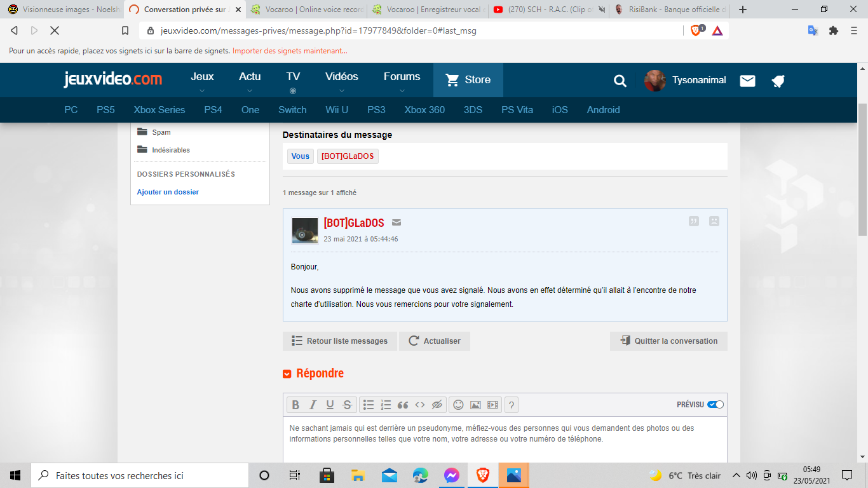Open the smiley picker in the editor

[458, 405]
